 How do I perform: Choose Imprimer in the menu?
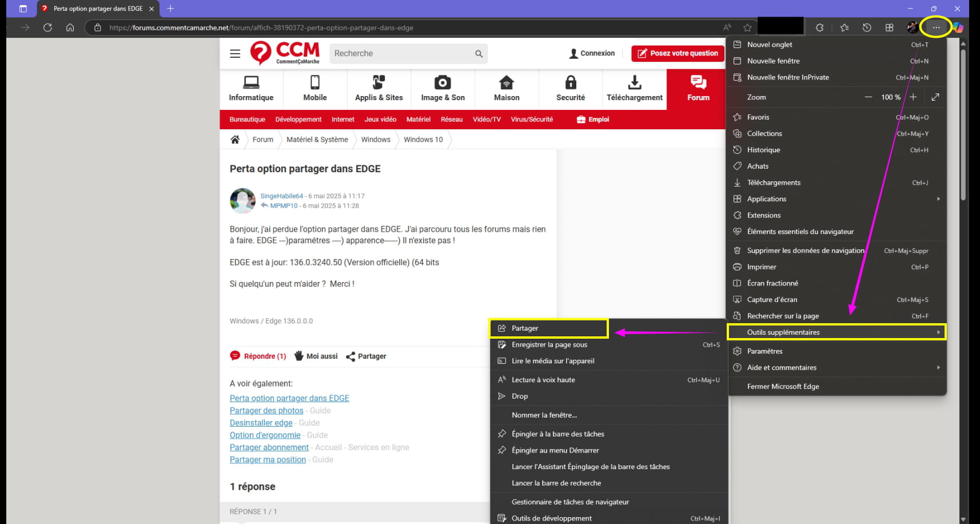836,267
